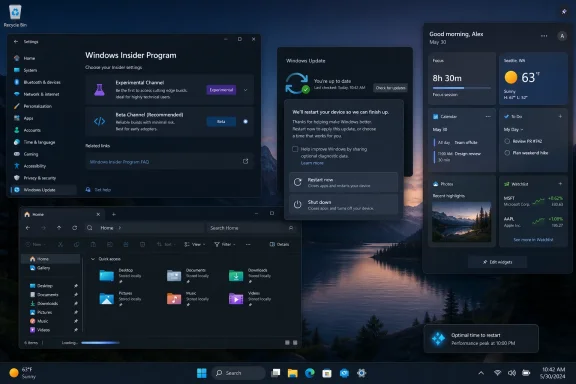Click the Search Home field in File Explorer
The width and height of the screenshot is (576, 384).
coord(252,228)
